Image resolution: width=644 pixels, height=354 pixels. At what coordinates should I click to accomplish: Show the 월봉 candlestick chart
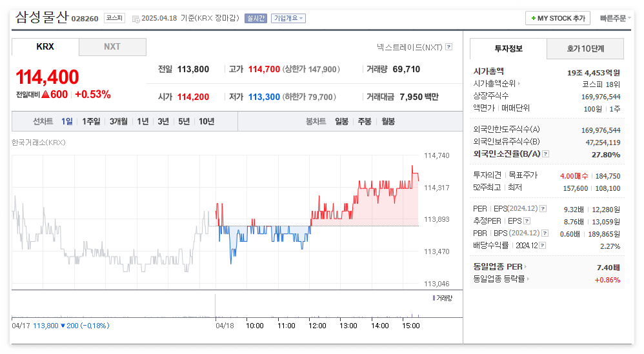pyautogui.click(x=388, y=121)
